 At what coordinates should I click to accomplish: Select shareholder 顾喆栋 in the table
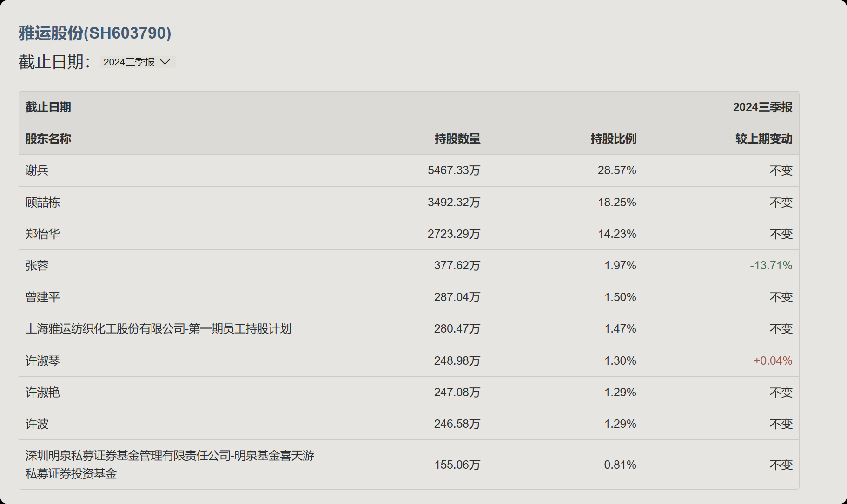click(x=43, y=203)
